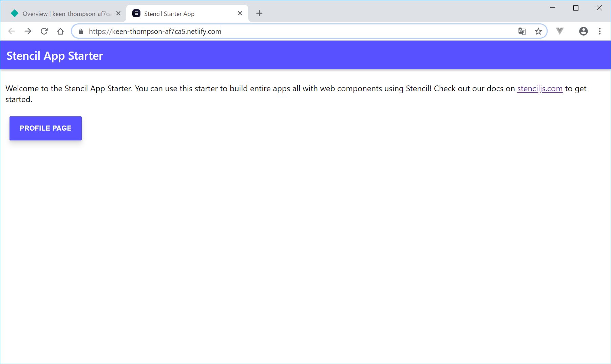Open the Google Translate icon in address bar
The width and height of the screenshot is (611, 364).
[x=522, y=31]
